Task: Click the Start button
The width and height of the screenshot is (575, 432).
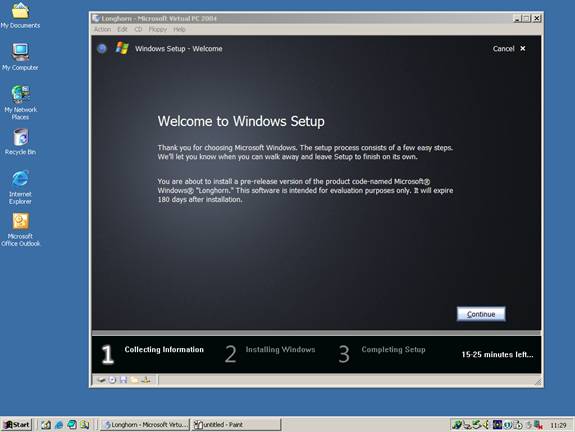Action: (17, 425)
